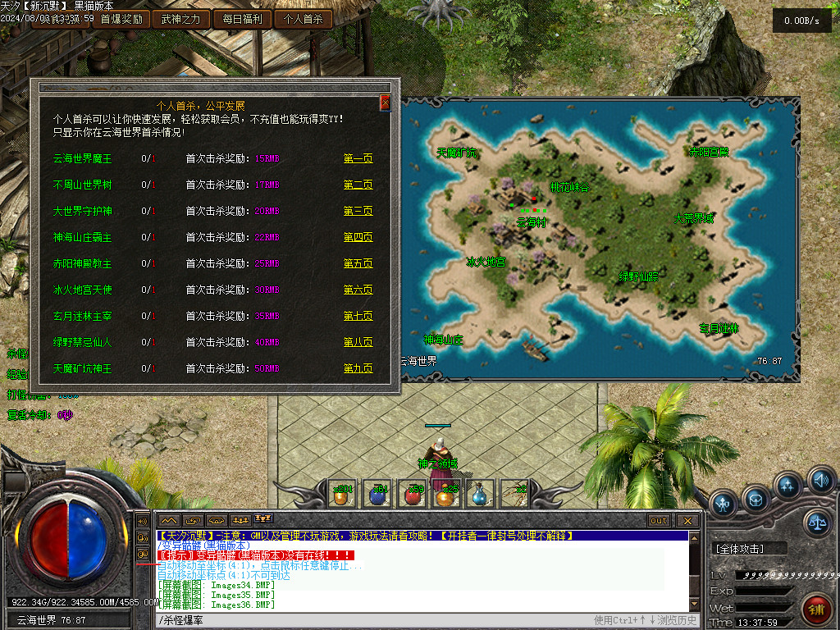Select 冰火地宫 on the world map
Viewport: 840px width, 630px height.
(486, 262)
